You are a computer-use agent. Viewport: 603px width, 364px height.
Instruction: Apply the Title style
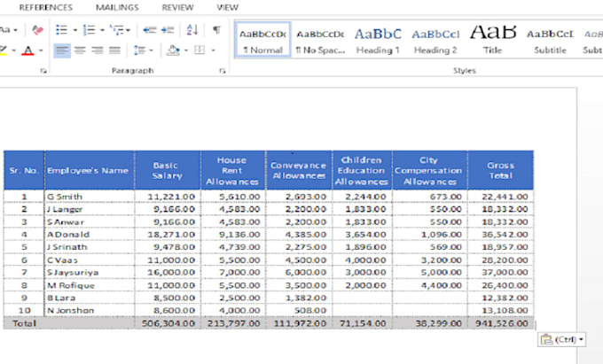[x=492, y=41]
